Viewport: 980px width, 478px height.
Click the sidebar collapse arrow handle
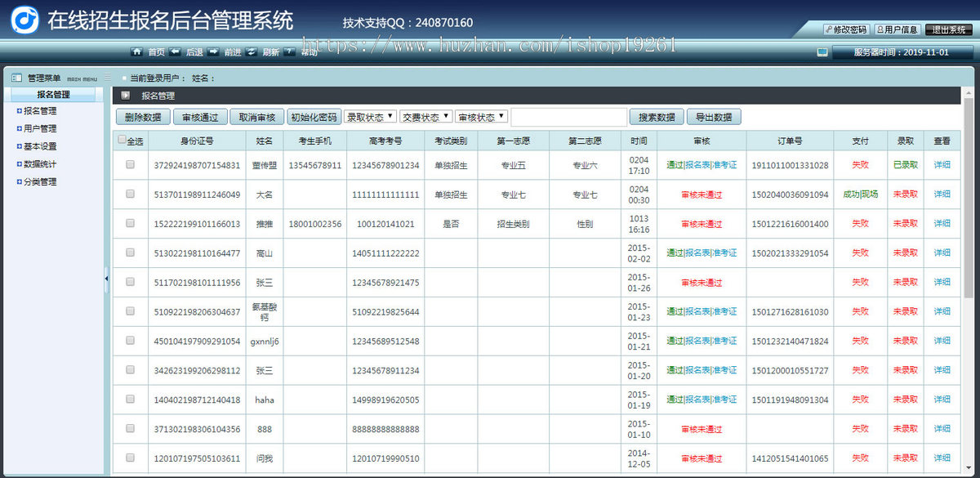[x=106, y=279]
